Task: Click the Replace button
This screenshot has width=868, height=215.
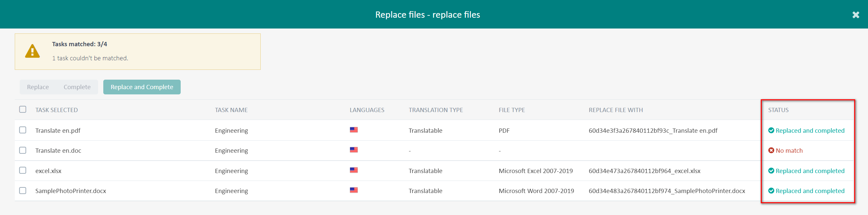Action: [x=38, y=87]
